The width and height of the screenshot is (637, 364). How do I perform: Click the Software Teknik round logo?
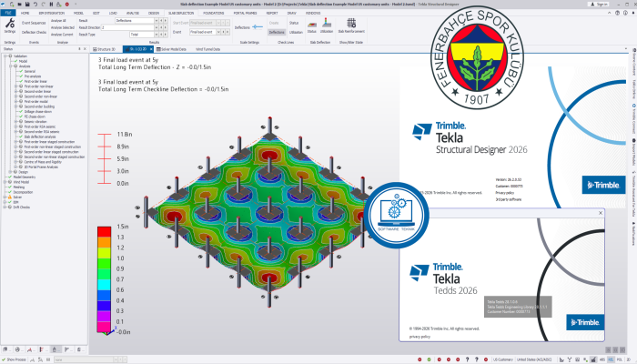pos(396,215)
